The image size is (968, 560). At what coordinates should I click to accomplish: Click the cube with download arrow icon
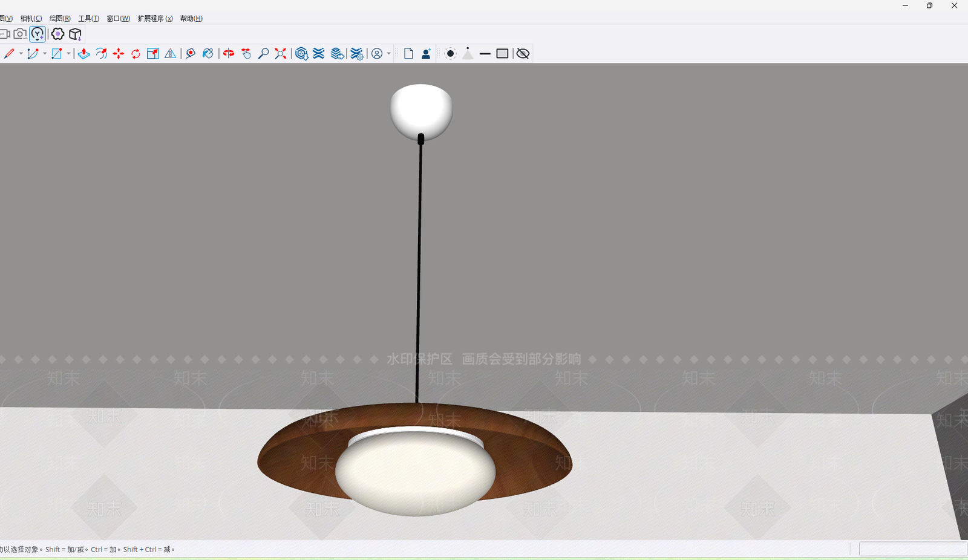(x=75, y=34)
